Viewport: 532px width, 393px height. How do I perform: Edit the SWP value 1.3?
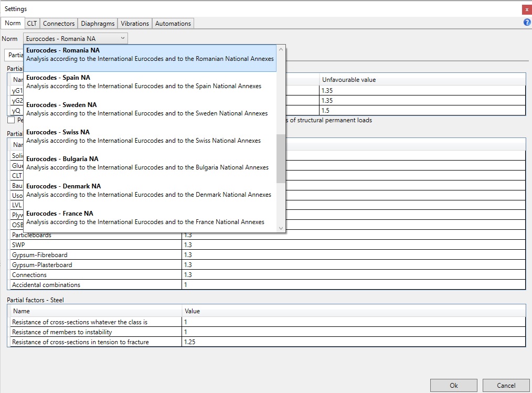354,245
